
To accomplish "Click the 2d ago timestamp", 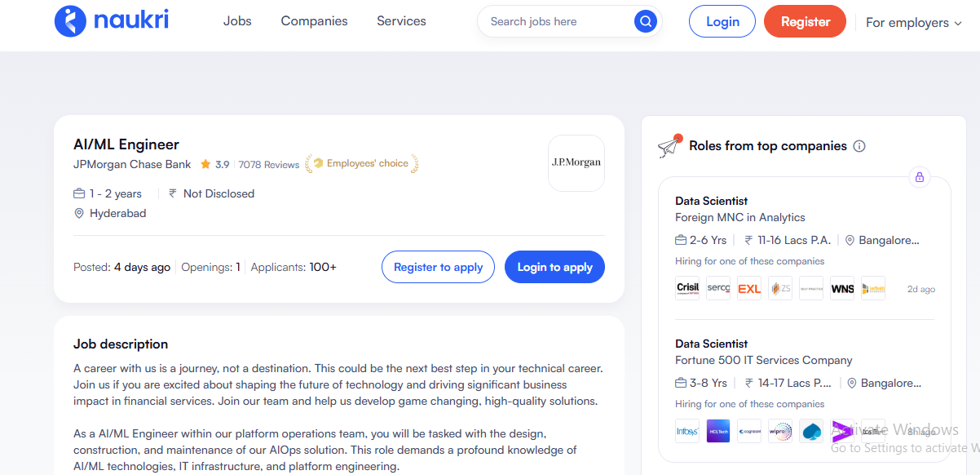I will click(x=921, y=289).
